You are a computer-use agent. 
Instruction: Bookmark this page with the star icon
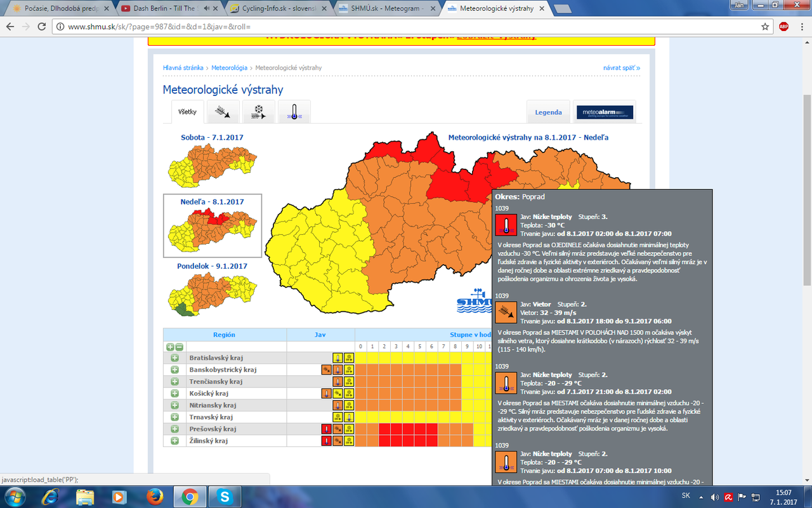tap(765, 27)
